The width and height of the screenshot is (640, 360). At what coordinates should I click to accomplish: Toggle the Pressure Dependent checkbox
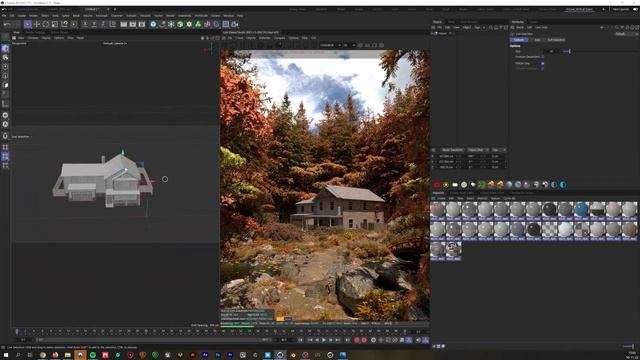(x=542, y=57)
